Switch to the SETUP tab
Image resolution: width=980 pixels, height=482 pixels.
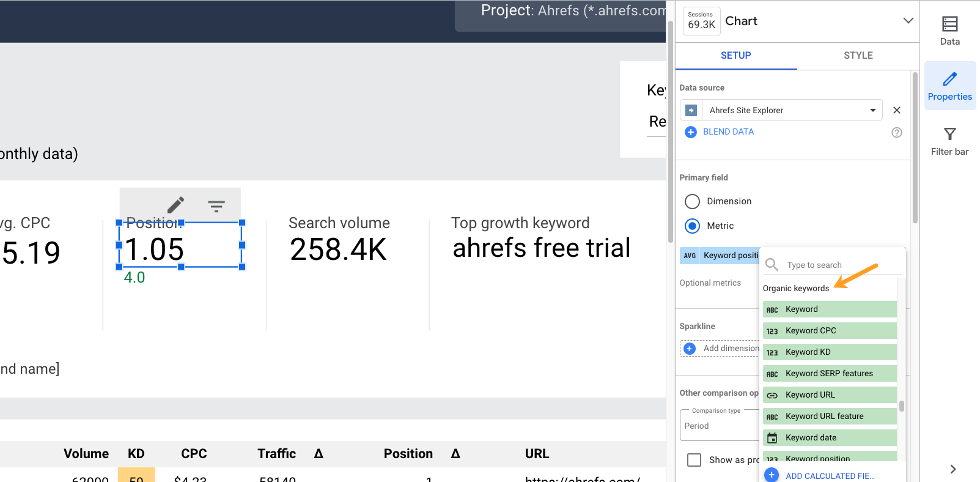pos(735,55)
